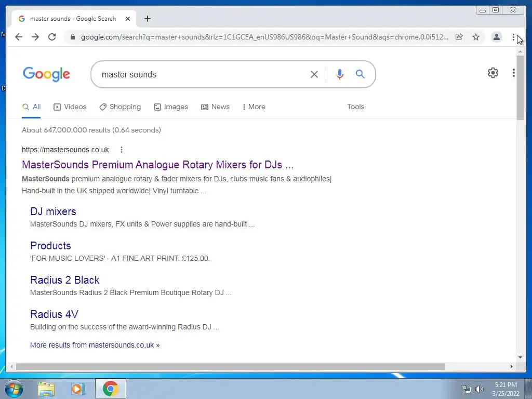This screenshot has height=399, width=532.
Task: Start voice search with the microphone
Action: (x=340, y=74)
